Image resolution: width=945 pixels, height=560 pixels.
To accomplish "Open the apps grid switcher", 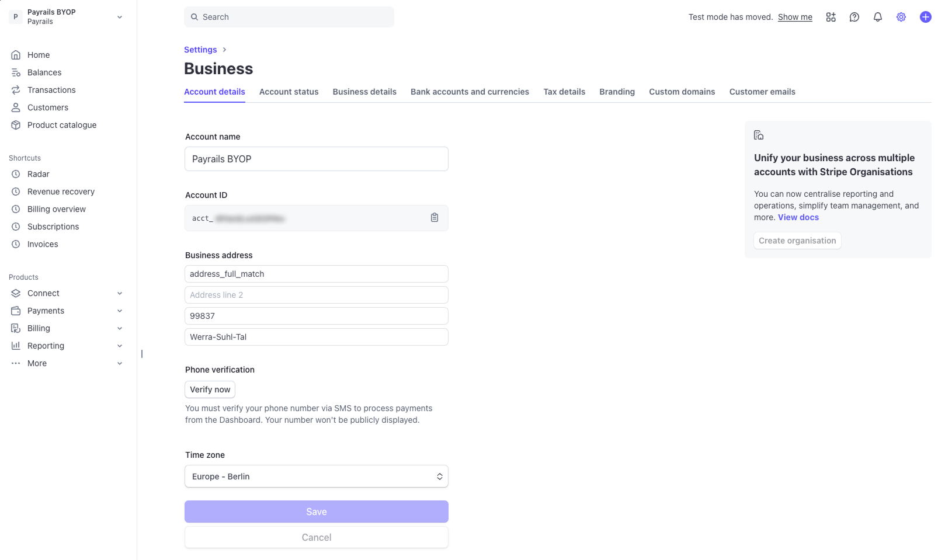I will (831, 17).
